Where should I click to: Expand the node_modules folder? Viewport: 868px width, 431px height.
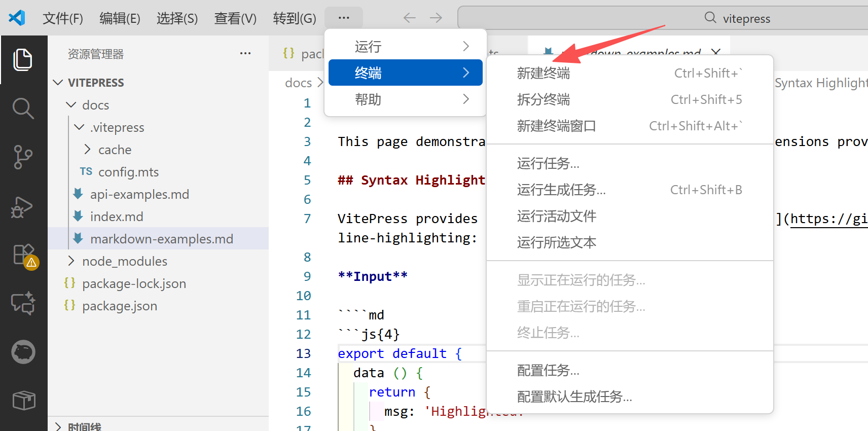(71, 261)
